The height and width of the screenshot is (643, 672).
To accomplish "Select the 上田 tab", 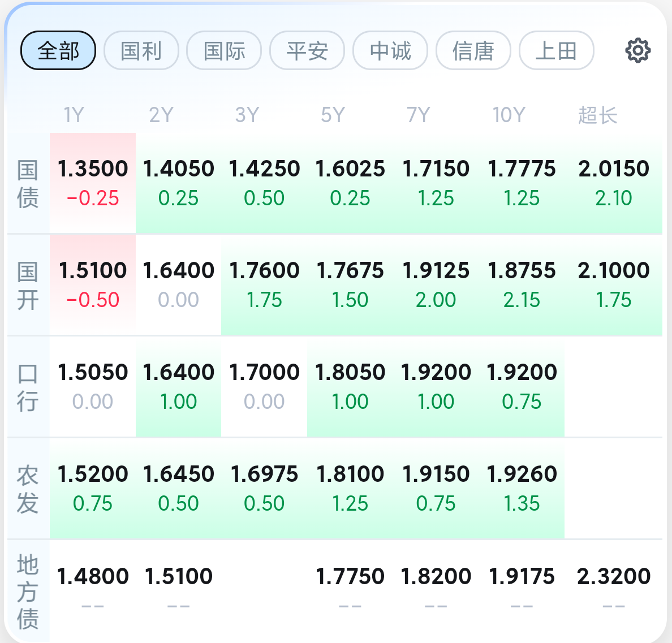I will [x=557, y=50].
